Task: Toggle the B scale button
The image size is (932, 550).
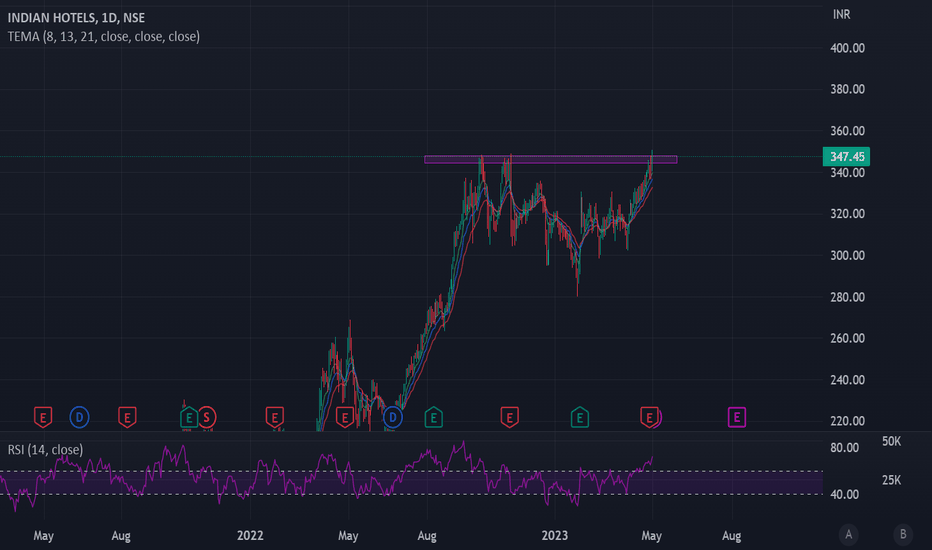Action: [x=903, y=535]
